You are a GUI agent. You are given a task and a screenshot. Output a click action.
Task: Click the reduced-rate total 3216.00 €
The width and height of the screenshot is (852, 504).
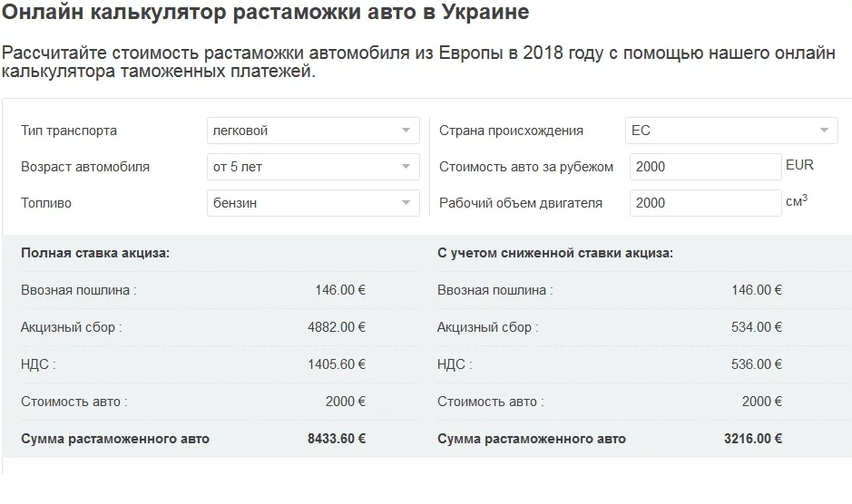point(753,439)
